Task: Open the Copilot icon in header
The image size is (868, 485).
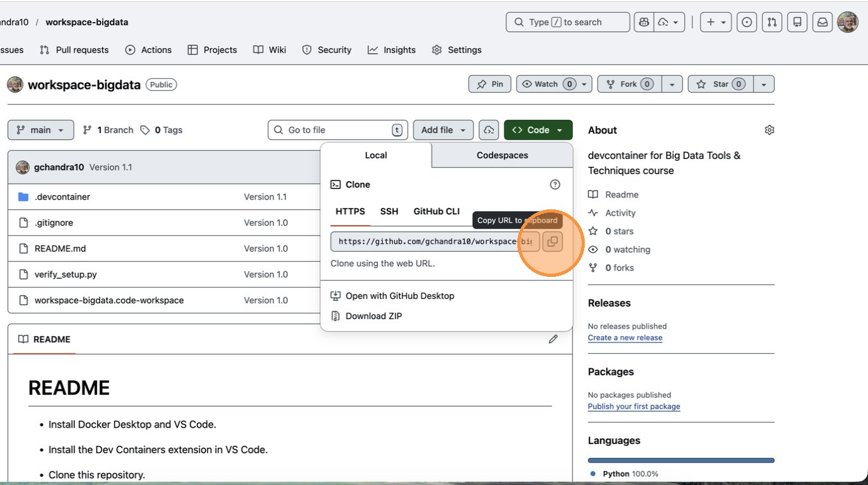Action: [643, 22]
